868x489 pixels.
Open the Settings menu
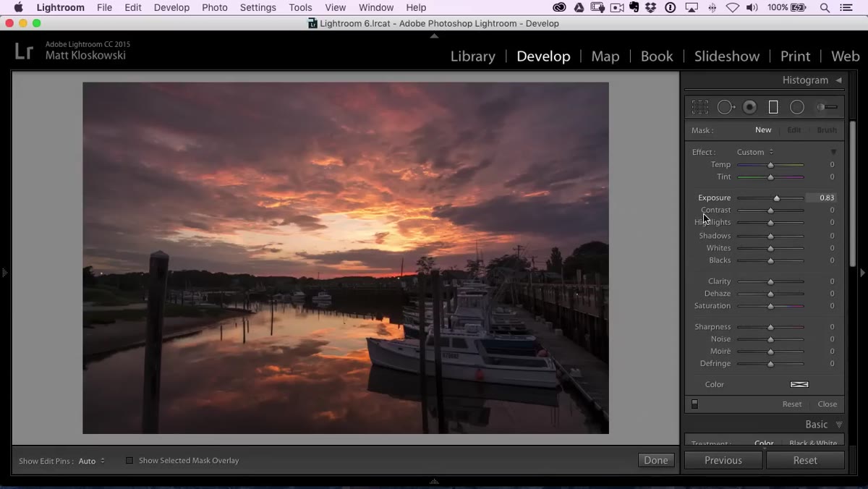pos(258,7)
